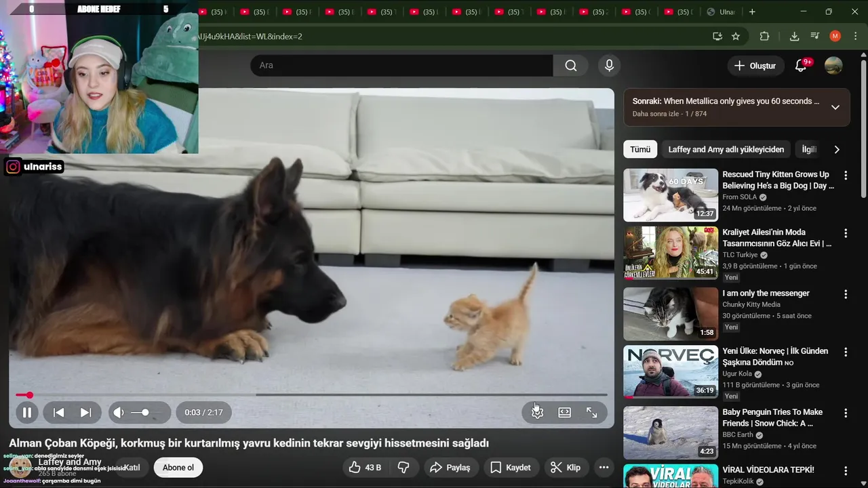Open Chrome three-dot menu

(x=856, y=36)
